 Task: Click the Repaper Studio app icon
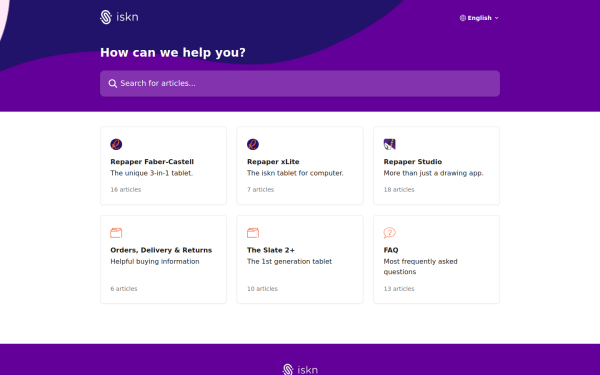coord(390,144)
